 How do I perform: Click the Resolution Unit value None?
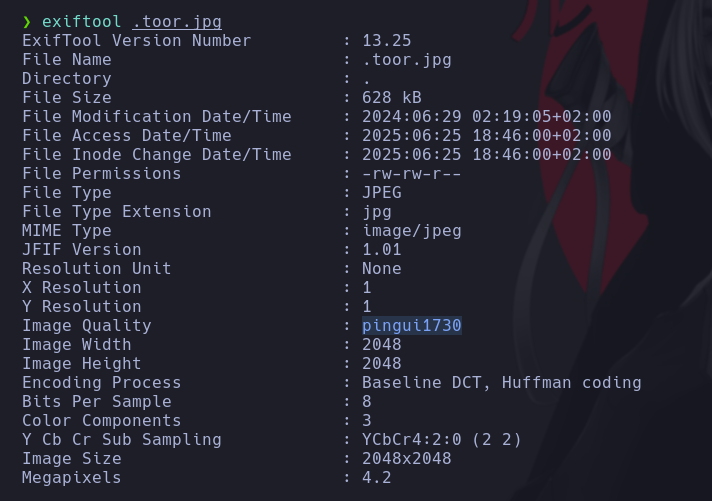[382, 269]
